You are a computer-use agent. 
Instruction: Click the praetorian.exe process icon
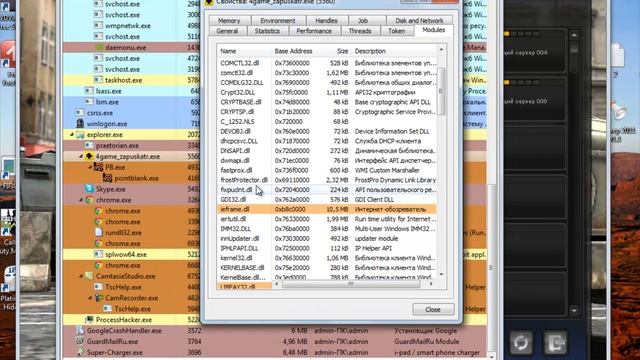[x=89, y=145]
